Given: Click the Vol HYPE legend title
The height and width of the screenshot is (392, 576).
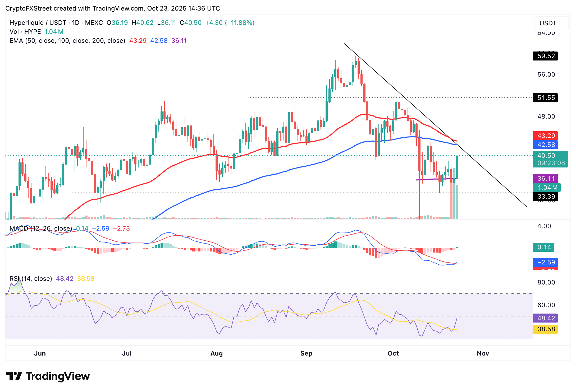Looking at the screenshot, I should (25, 32).
